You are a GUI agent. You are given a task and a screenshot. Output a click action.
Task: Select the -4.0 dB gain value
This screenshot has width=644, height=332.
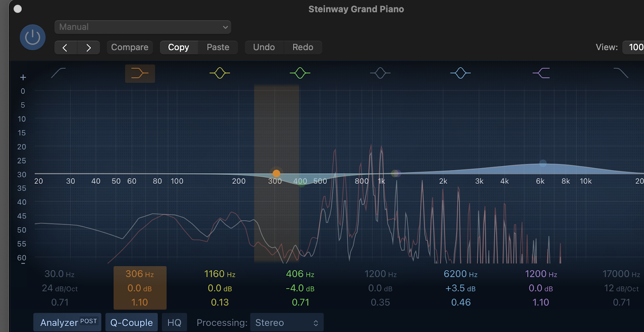coord(300,288)
